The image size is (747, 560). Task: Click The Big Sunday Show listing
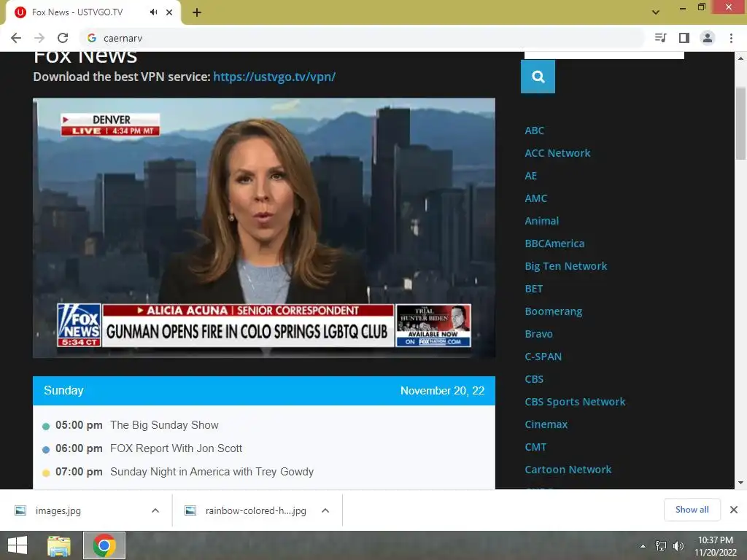tap(164, 425)
